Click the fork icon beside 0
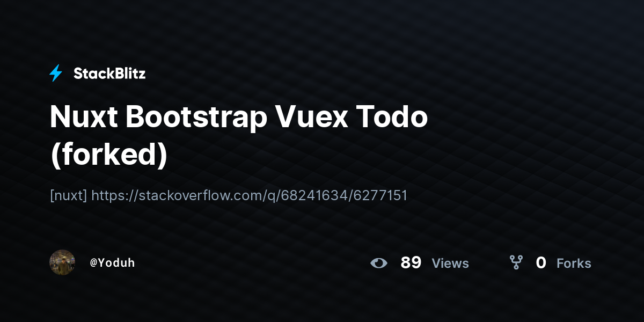644x322 pixels. click(x=516, y=262)
